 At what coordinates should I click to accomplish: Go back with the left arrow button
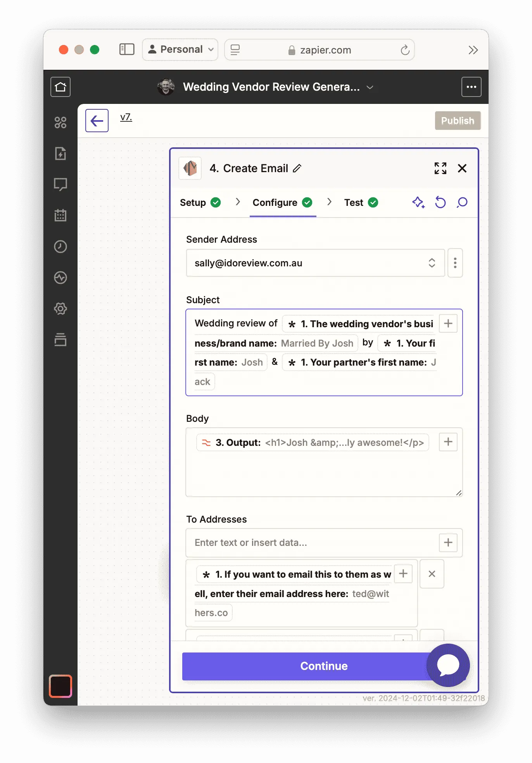pyautogui.click(x=97, y=121)
